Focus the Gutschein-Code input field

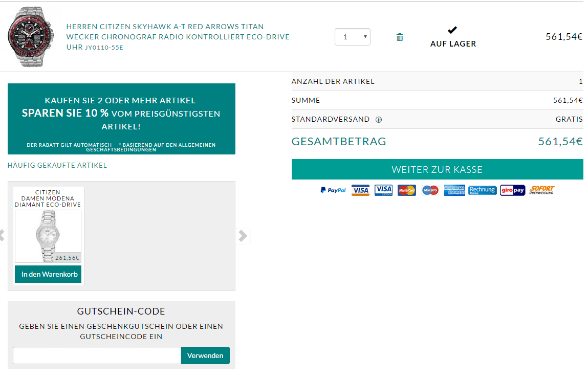click(97, 355)
